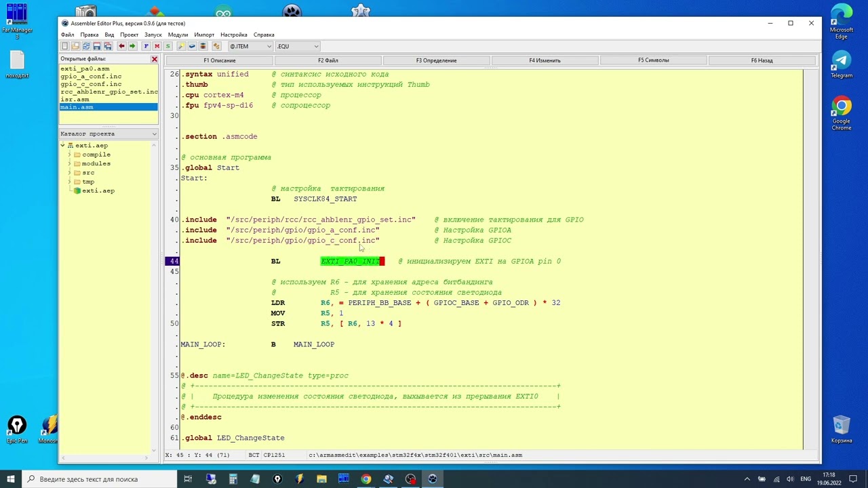Open Google Chrome from the taskbar

[x=366, y=479]
